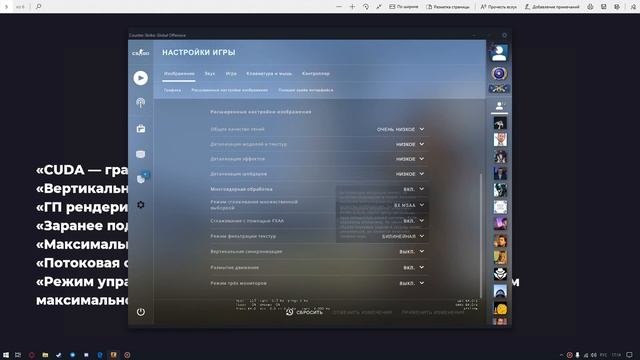Open the File Explorer taskbar icon
Screen dimensions: 640x360
coord(45,355)
